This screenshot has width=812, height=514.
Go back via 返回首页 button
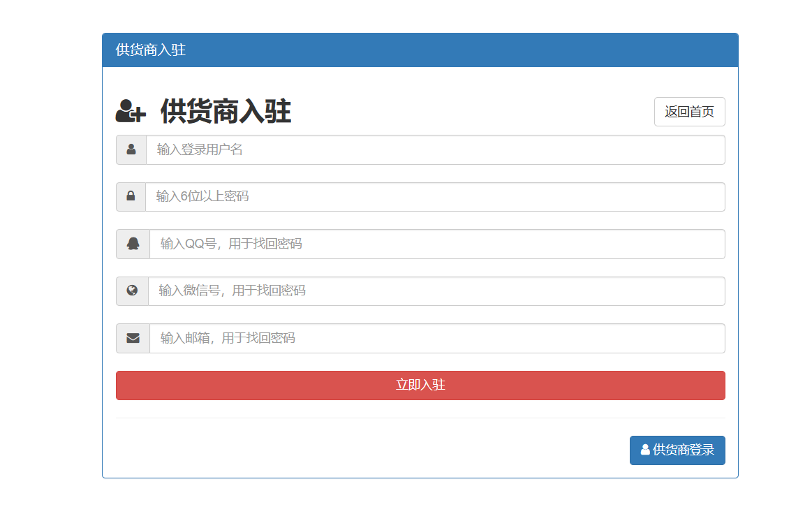[689, 112]
